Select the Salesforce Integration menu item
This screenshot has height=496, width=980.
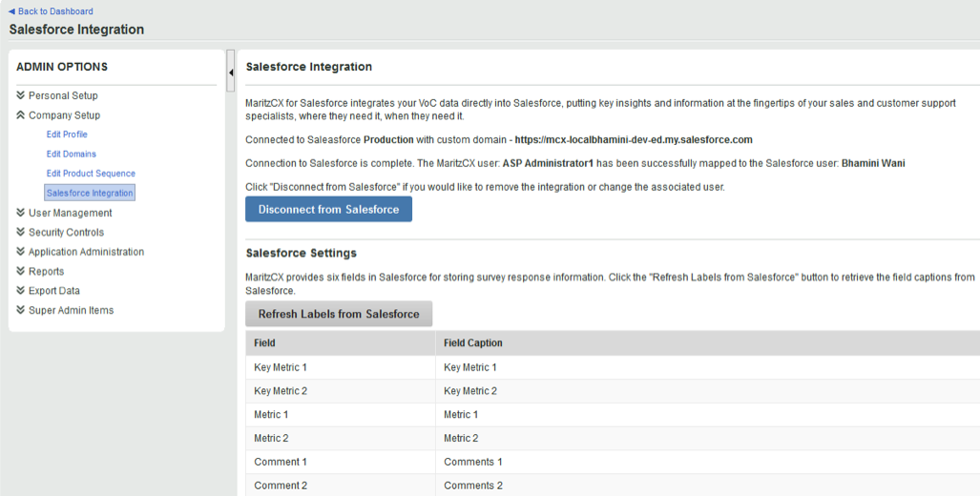90,193
